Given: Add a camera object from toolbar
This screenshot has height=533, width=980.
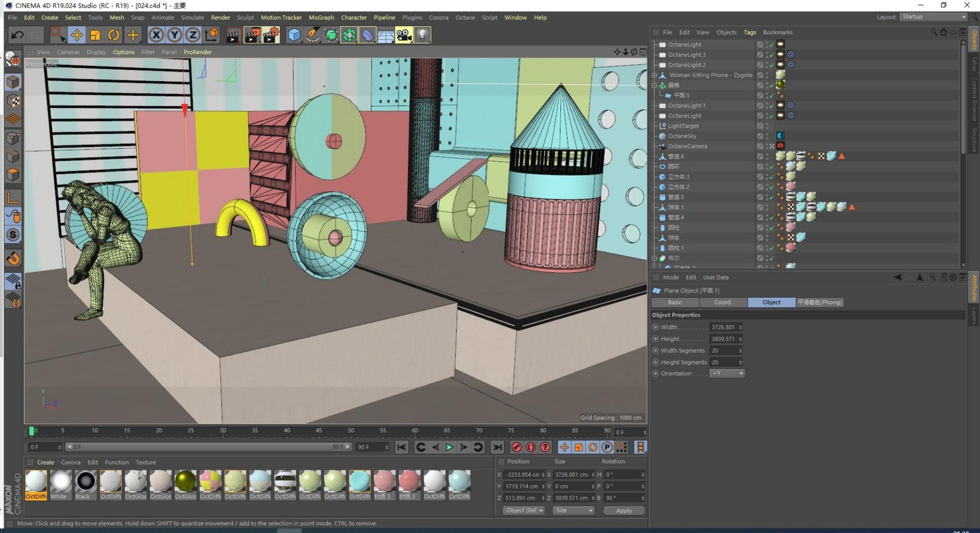Looking at the screenshot, I should [x=404, y=35].
